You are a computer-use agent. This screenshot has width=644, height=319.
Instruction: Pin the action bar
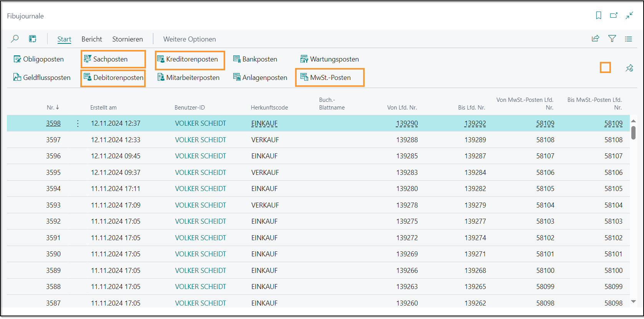(x=629, y=68)
